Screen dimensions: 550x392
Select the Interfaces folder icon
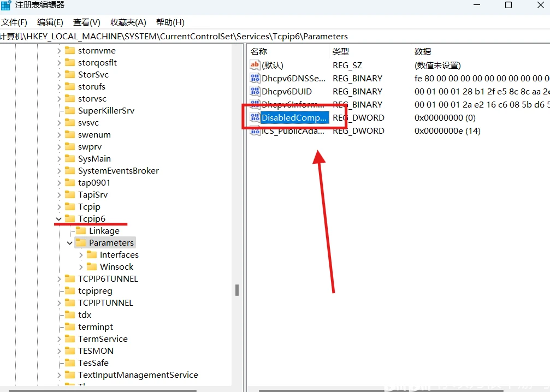pos(91,254)
